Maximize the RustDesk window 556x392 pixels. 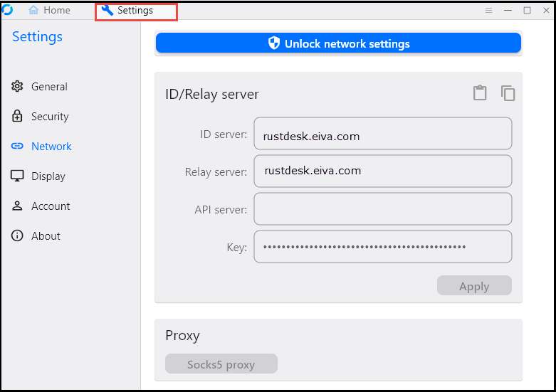(x=528, y=10)
